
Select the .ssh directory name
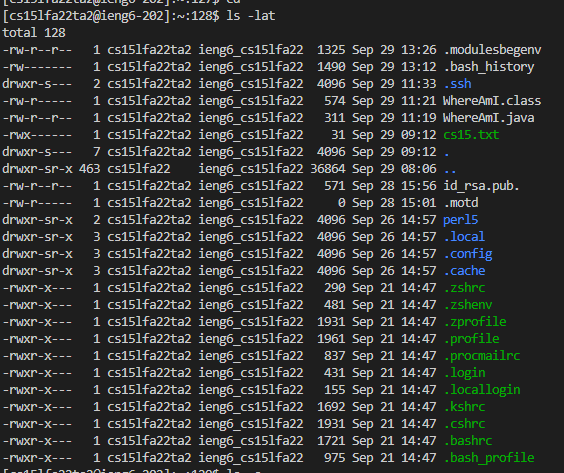click(x=457, y=84)
